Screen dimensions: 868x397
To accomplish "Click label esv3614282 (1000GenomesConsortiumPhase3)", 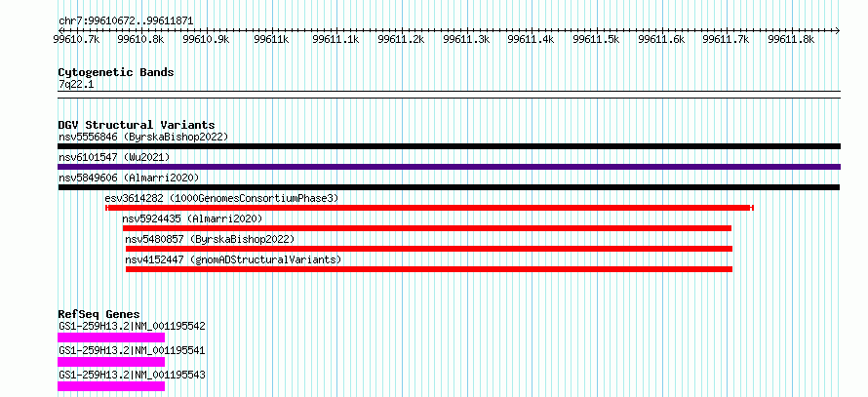I will 221,198.
